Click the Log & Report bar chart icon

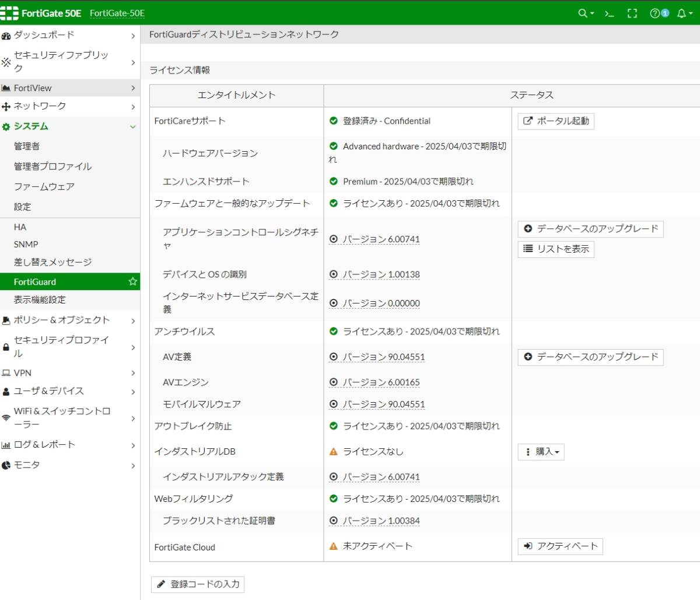pyautogui.click(x=6, y=445)
